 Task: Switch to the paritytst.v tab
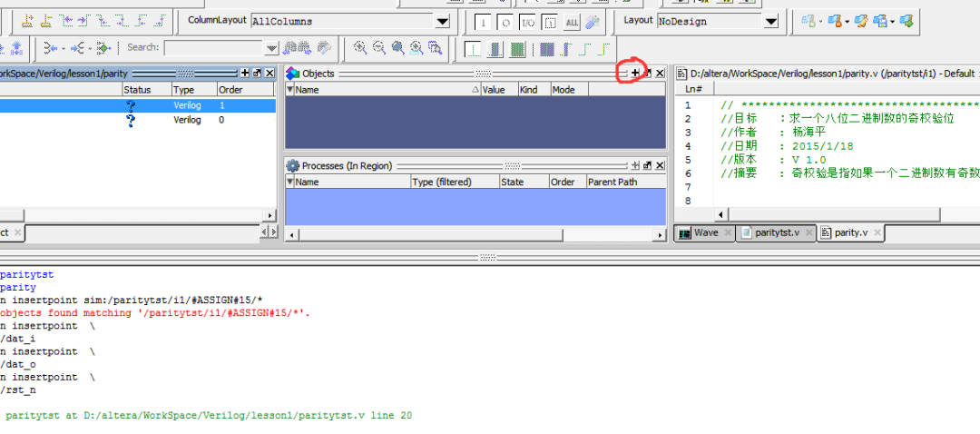[x=777, y=232]
